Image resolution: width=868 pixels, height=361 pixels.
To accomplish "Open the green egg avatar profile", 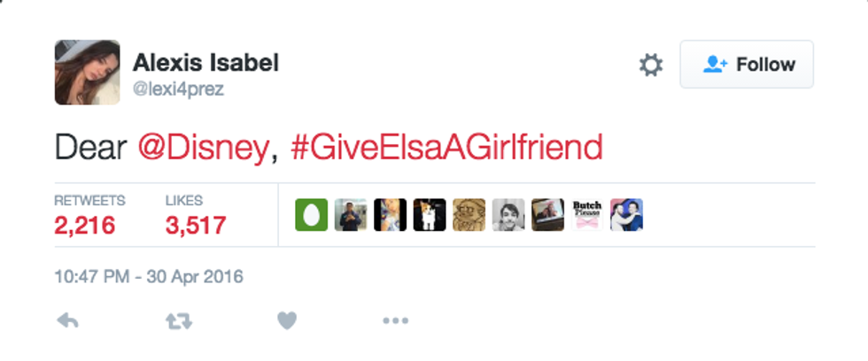I will (311, 215).
